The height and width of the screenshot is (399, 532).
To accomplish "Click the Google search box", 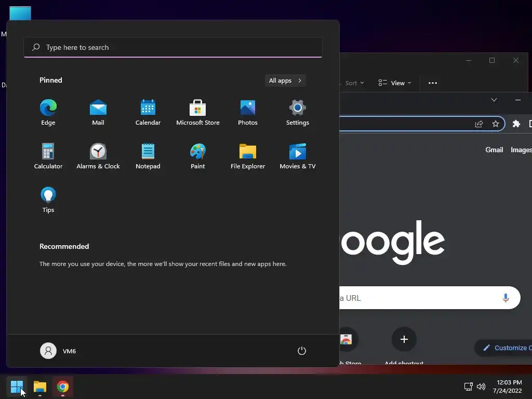I will pos(430,298).
